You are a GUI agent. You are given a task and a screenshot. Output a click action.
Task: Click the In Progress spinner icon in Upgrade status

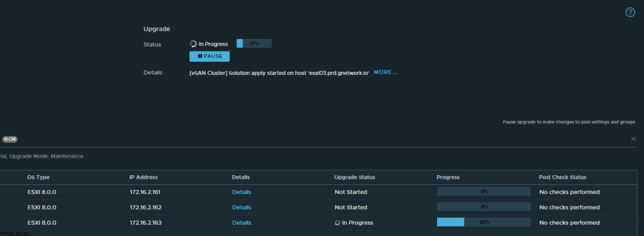point(193,44)
